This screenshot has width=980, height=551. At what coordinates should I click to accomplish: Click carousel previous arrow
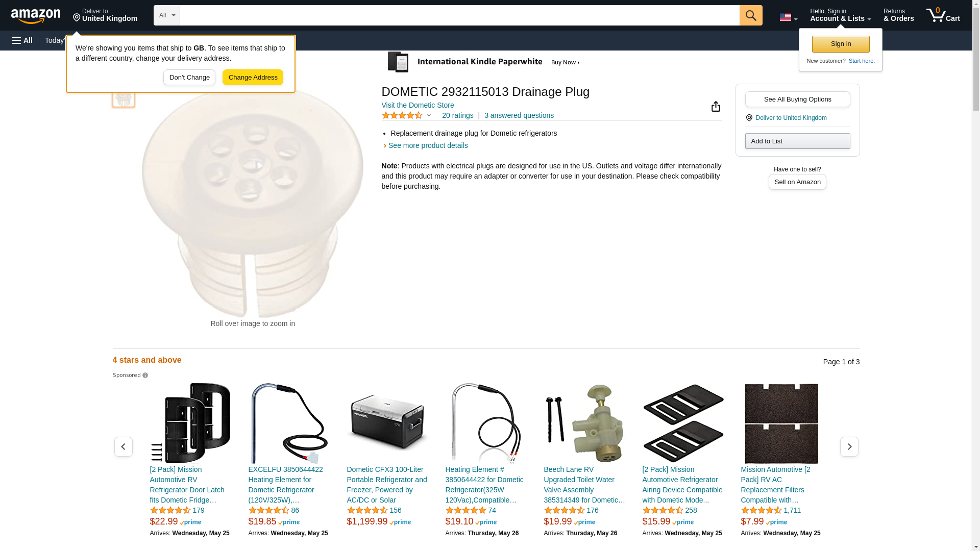[x=124, y=447]
